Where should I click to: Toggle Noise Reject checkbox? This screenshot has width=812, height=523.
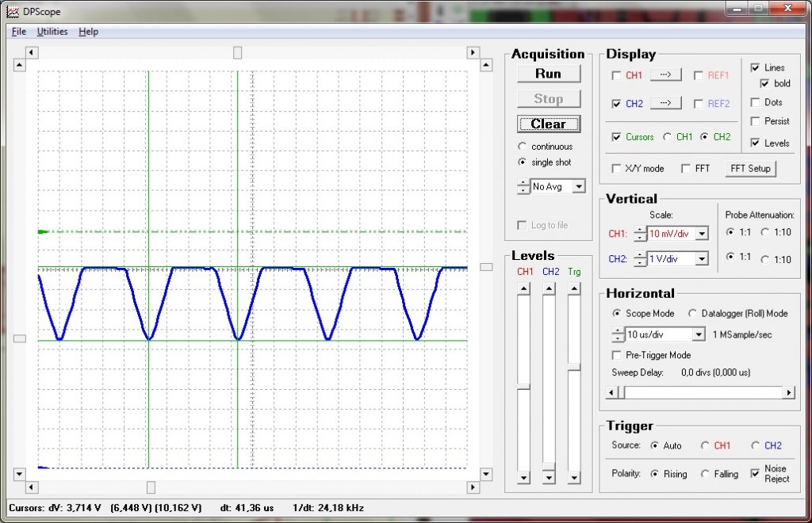pyautogui.click(x=755, y=473)
